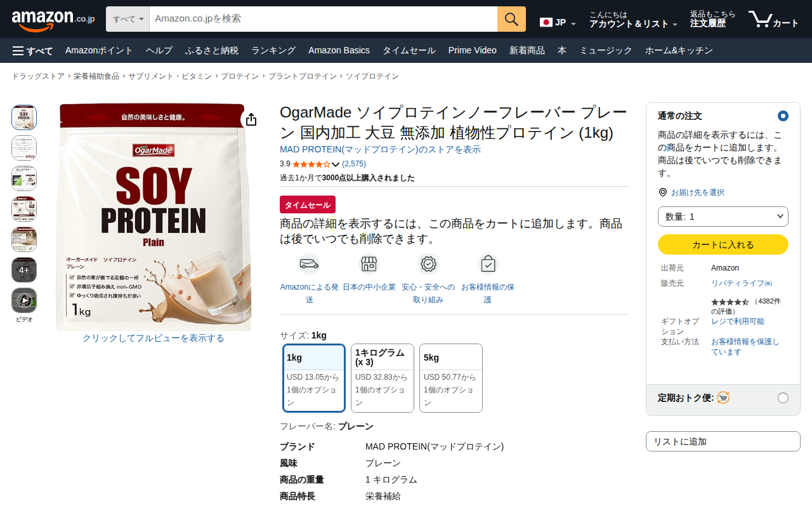Screen dimensions: 812x508
Task: Open 返品もこちら 注文履歴 link
Action: (713, 20)
